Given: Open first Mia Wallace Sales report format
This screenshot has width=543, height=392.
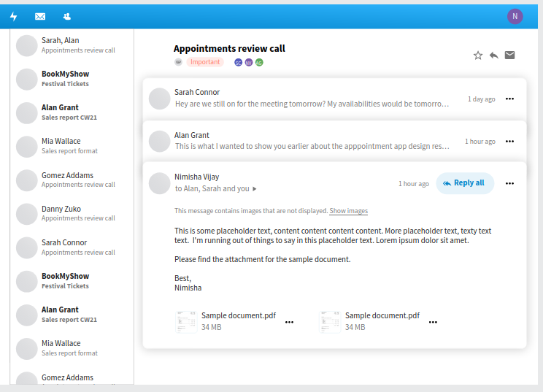Looking at the screenshot, I should tap(72, 146).
